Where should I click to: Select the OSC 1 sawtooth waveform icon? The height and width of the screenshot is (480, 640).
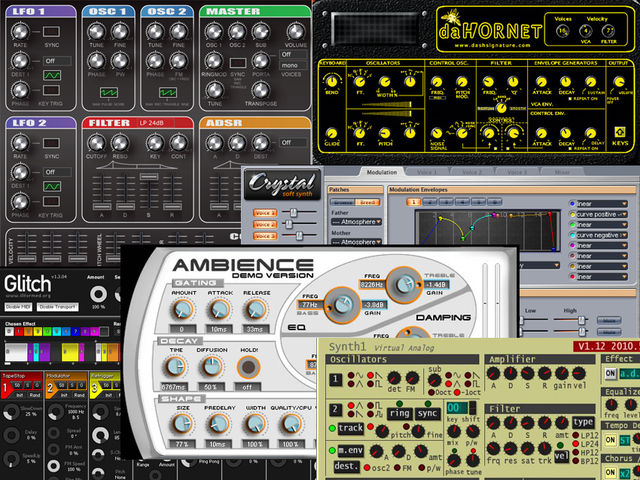pyautogui.click(x=109, y=93)
